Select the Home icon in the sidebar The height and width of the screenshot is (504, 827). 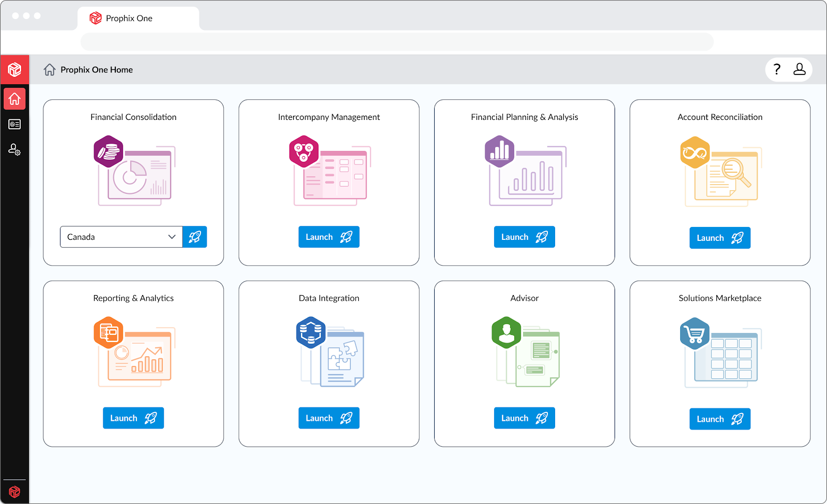coord(14,99)
